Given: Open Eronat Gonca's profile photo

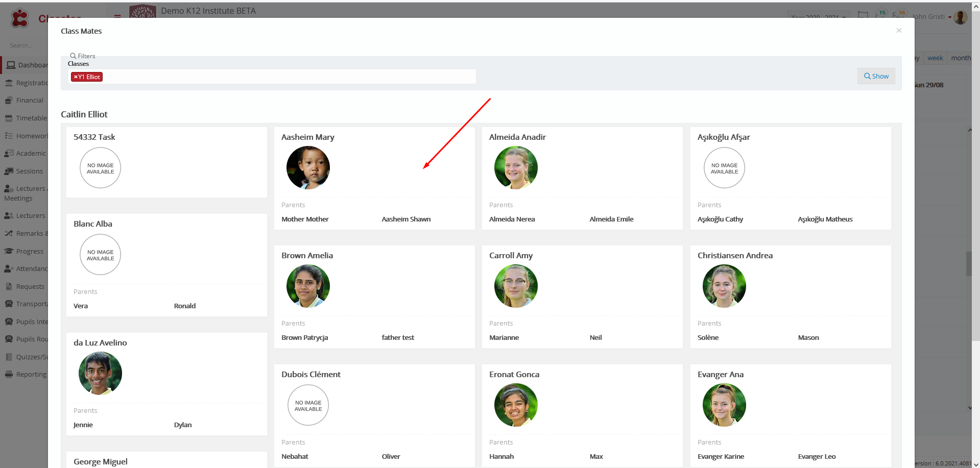Looking at the screenshot, I should (516, 405).
